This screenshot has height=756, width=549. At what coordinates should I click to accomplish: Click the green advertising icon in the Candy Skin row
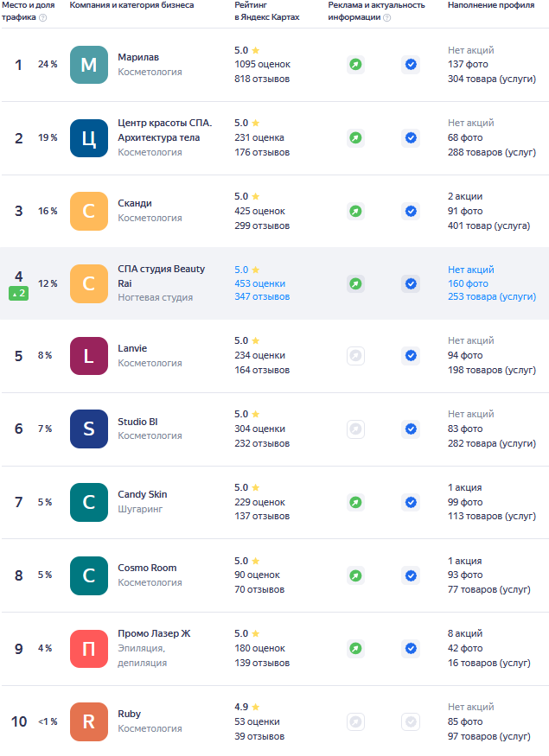click(x=355, y=502)
